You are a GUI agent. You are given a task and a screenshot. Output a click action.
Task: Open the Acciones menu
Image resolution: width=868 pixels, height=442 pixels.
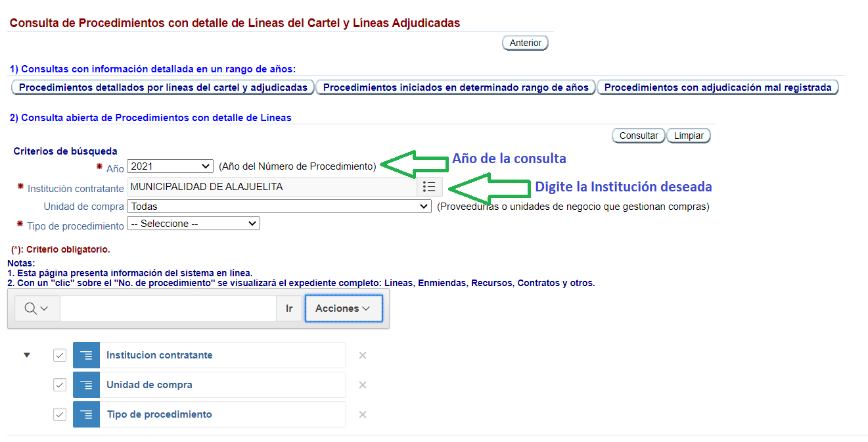pos(344,308)
